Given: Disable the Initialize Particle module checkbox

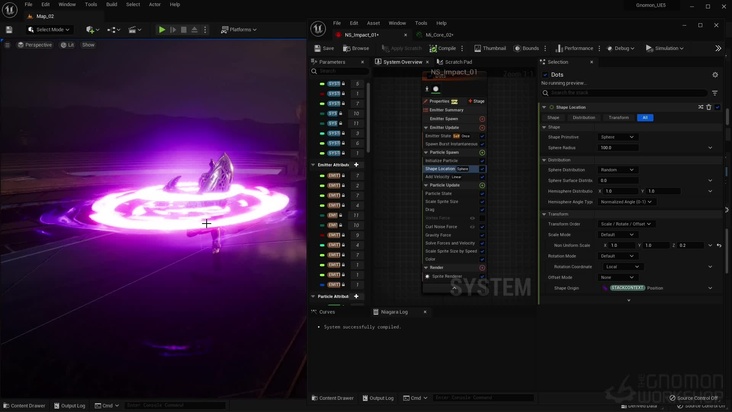Looking at the screenshot, I should pos(482,161).
